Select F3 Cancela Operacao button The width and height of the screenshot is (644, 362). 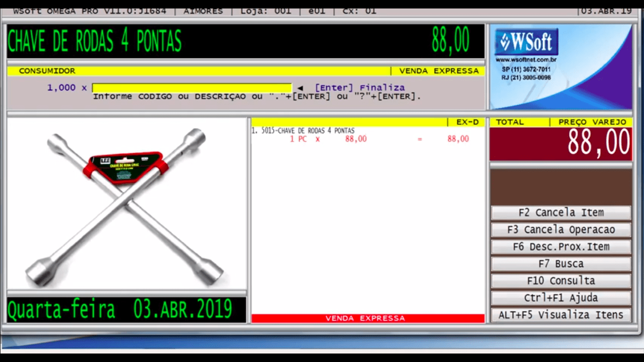pos(561,230)
